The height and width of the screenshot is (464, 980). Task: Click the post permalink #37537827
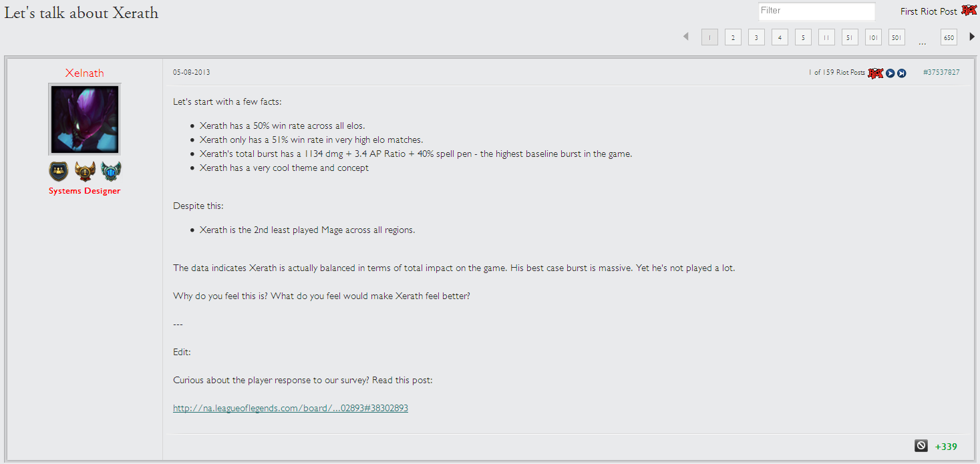click(x=941, y=72)
